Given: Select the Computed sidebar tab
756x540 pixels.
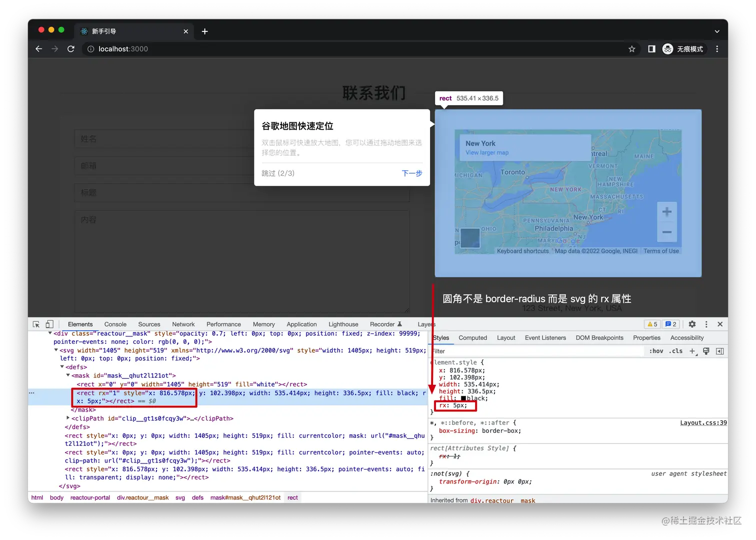Looking at the screenshot, I should pos(472,338).
